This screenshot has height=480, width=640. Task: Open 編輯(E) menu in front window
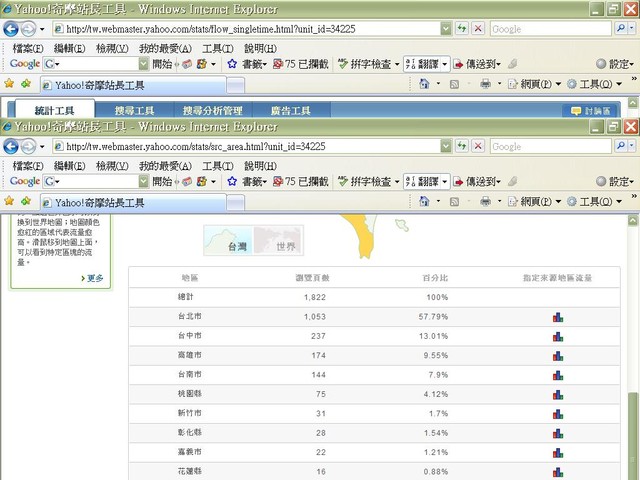tap(69, 166)
